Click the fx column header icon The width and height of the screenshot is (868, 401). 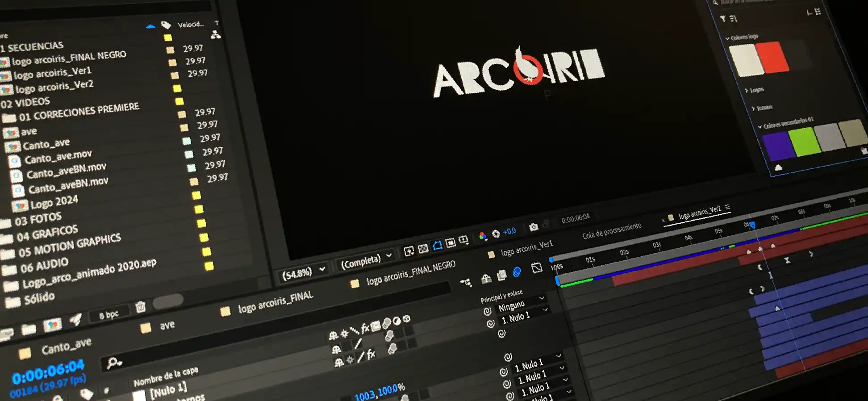[x=365, y=328]
